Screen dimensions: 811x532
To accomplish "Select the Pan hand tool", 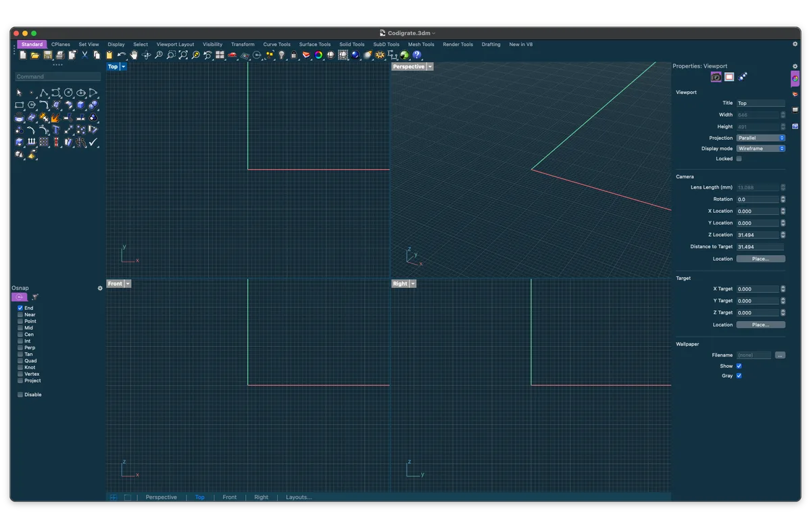I will click(134, 55).
